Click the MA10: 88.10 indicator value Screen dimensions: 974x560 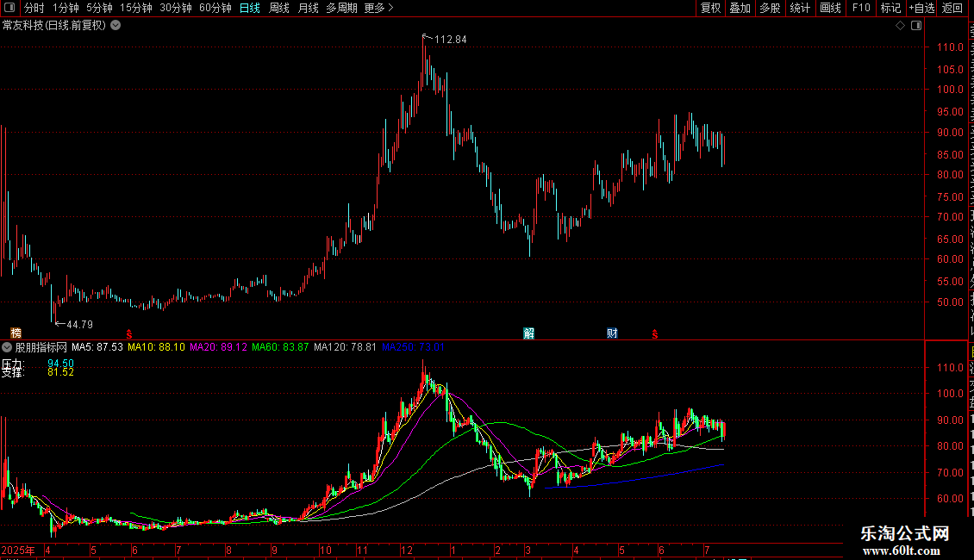(x=157, y=347)
